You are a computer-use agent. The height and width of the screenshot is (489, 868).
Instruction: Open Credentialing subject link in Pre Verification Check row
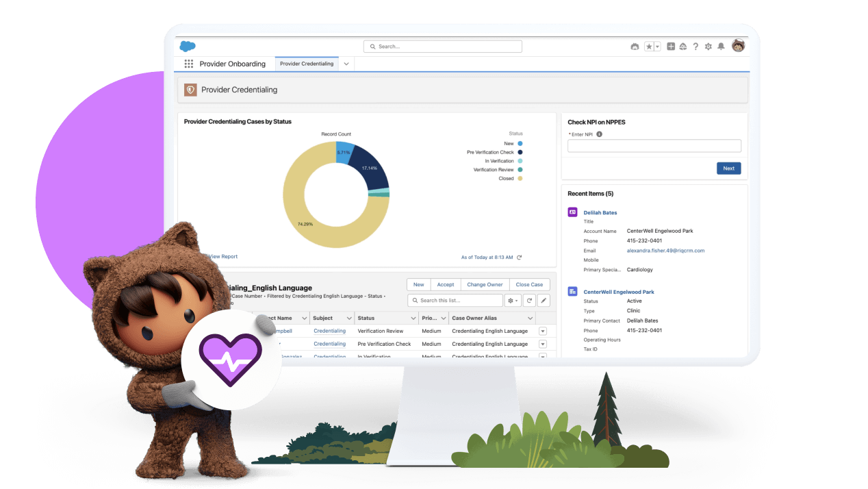pyautogui.click(x=329, y=344)
